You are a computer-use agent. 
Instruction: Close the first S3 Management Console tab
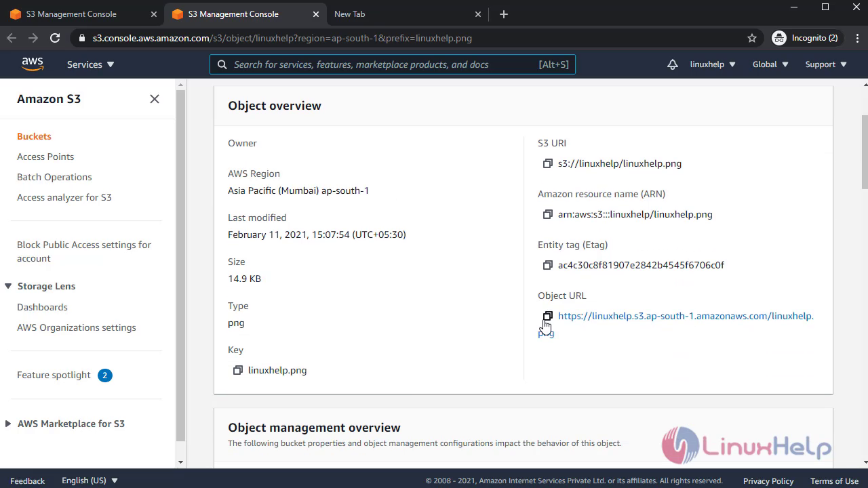pos(153,14)
